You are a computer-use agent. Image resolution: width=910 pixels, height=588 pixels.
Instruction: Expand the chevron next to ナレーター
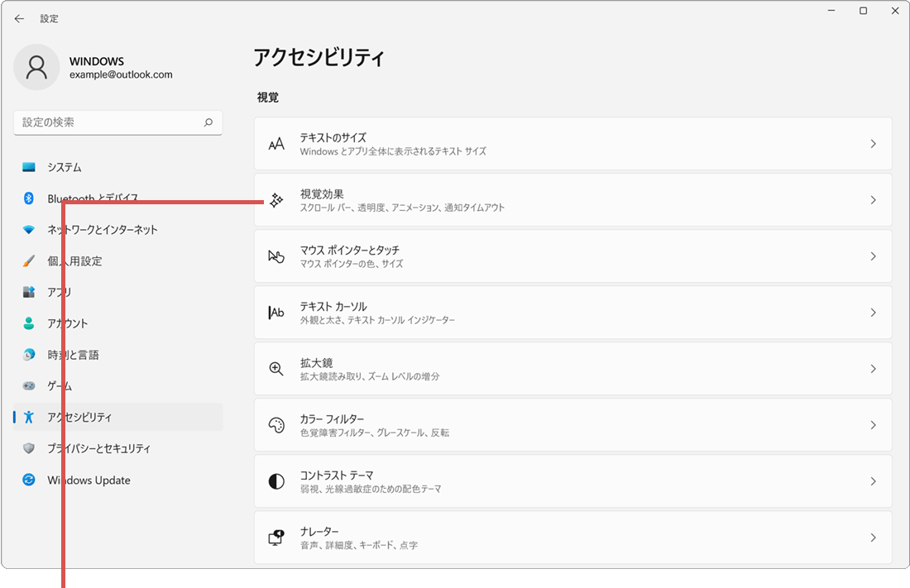click(873, 538)
